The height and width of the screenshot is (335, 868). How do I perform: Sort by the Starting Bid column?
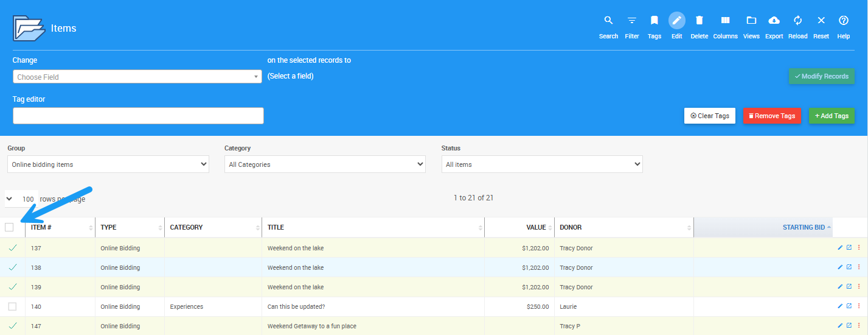tap(803, 227)
